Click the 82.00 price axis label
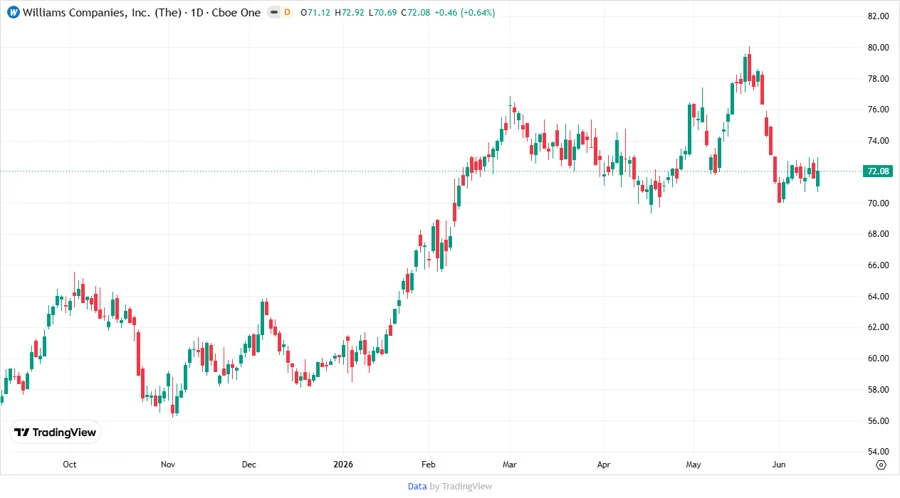Viewport: 900px width, 498px height. (878, 16)
